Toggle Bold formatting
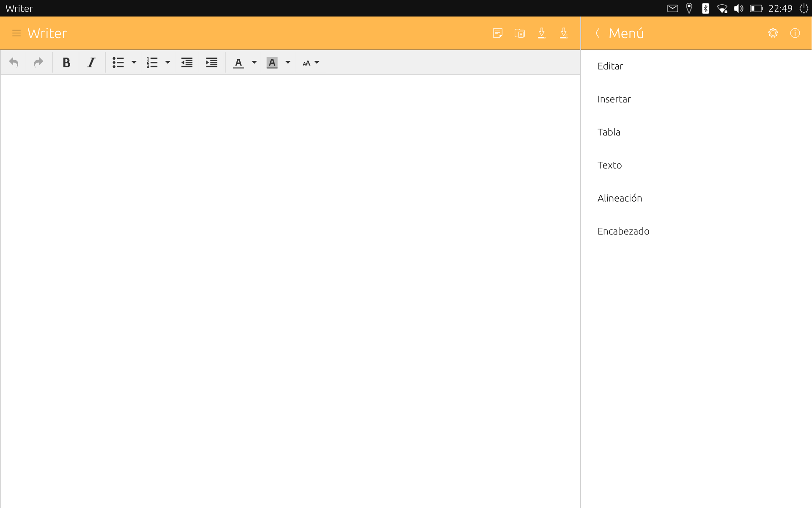Screen dimensions: 812x508 pos(66,63)
